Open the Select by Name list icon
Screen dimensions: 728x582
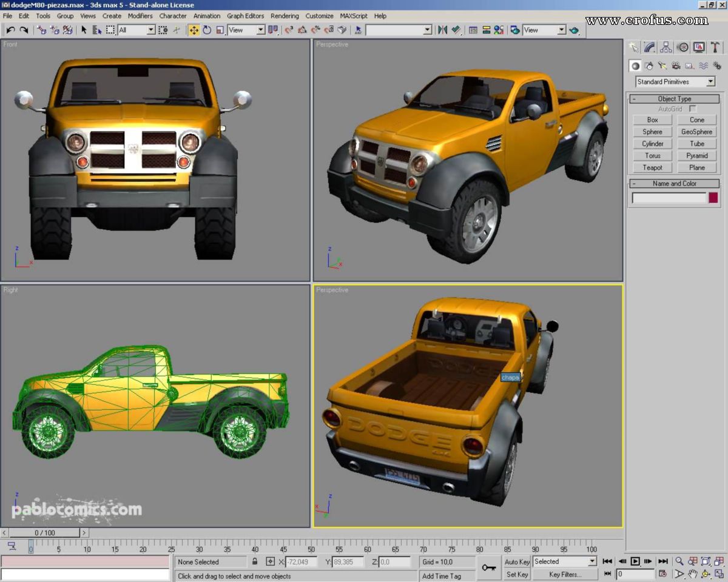(x=96, y=30)
